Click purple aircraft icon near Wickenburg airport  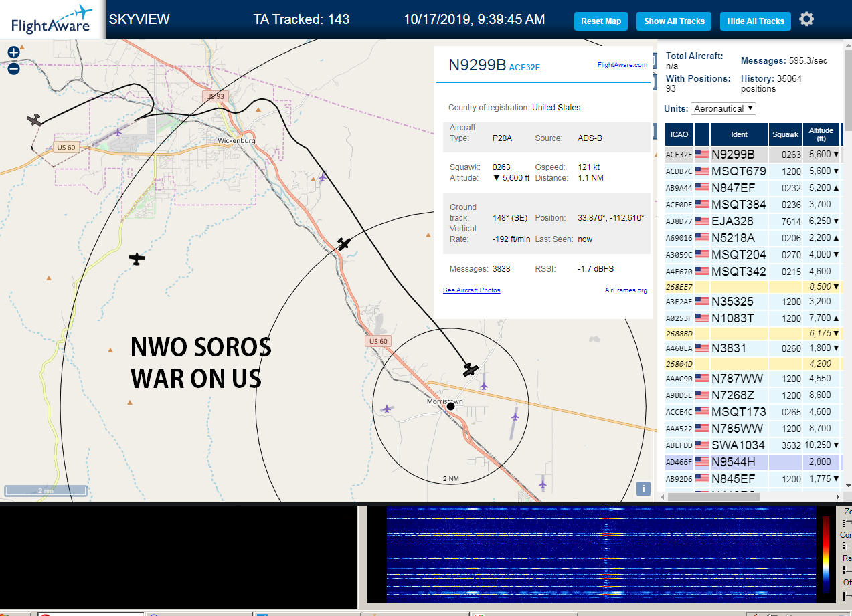[118, 132]
